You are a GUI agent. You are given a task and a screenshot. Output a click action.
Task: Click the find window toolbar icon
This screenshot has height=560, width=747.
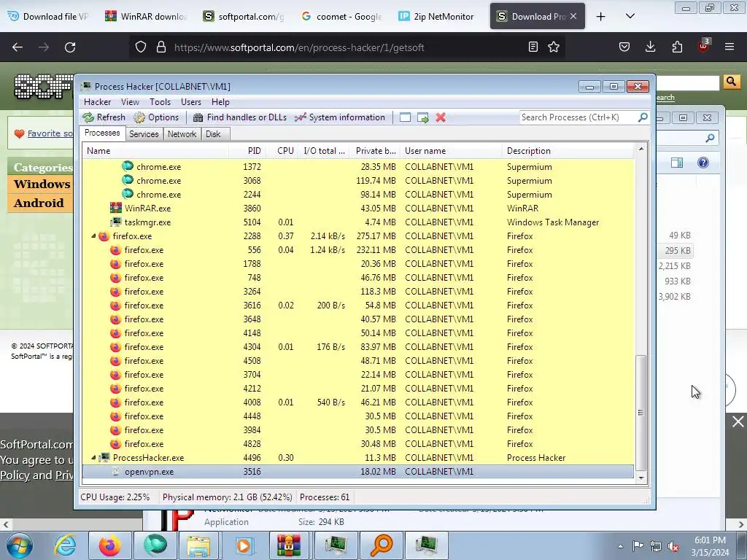coord(405,117)
